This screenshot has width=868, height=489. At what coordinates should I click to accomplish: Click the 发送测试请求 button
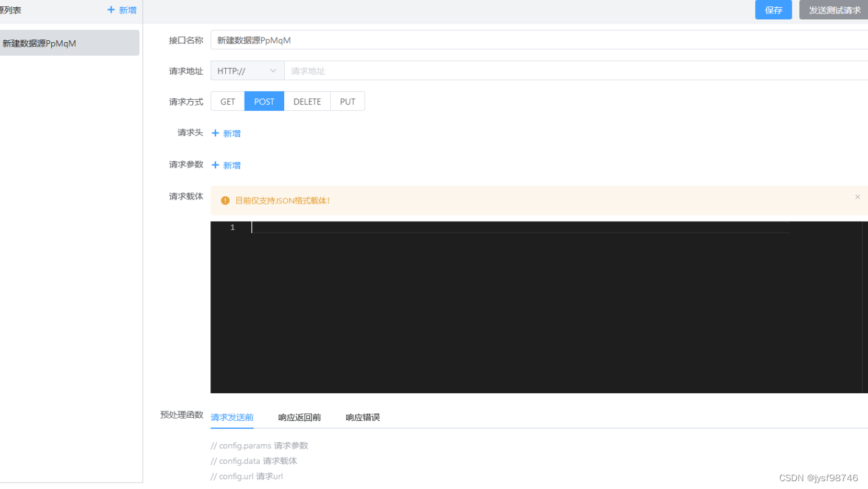pyautogui.click(x=834, y=10)
